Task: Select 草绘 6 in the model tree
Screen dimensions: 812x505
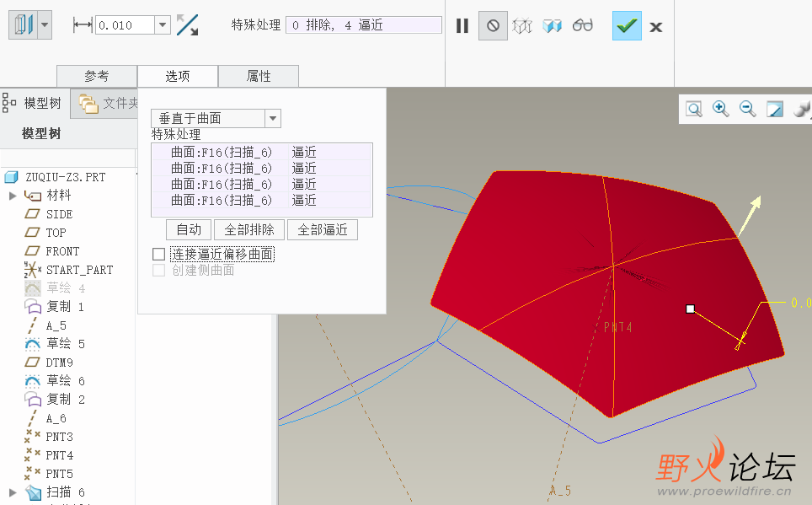Action: 65,381
